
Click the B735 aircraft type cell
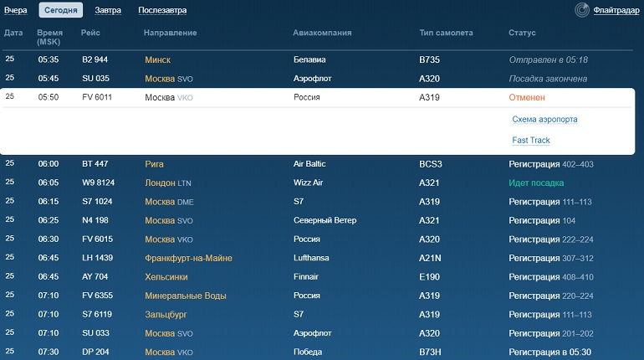click(x=429, y=60)
